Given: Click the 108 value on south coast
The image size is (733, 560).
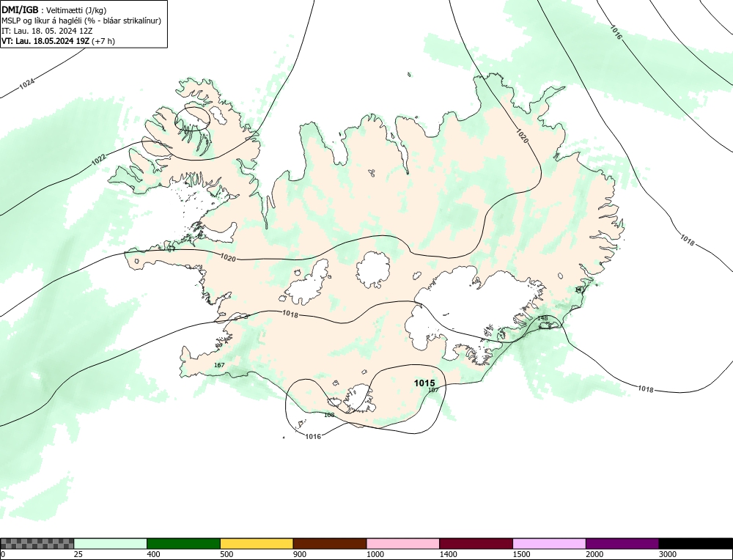Looking at the screenshot, I should pos(329,415).
